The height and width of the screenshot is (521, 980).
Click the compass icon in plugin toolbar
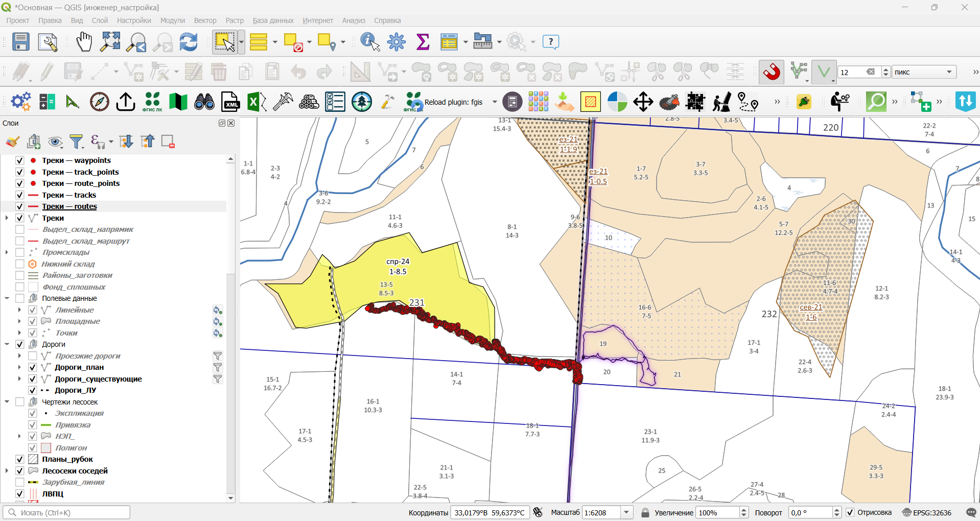coord(100,102)
